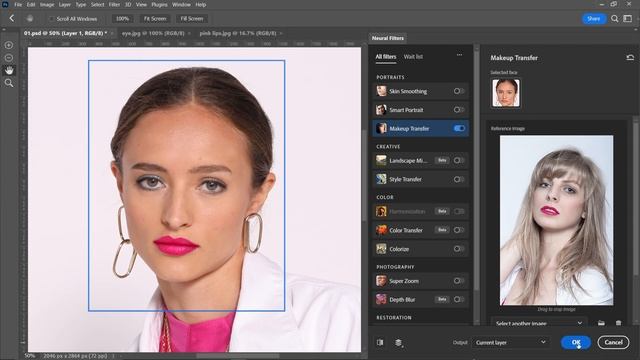Click the 50% zoom level field
This screenshot has width=640, height=360.
[x=30, y=356]
